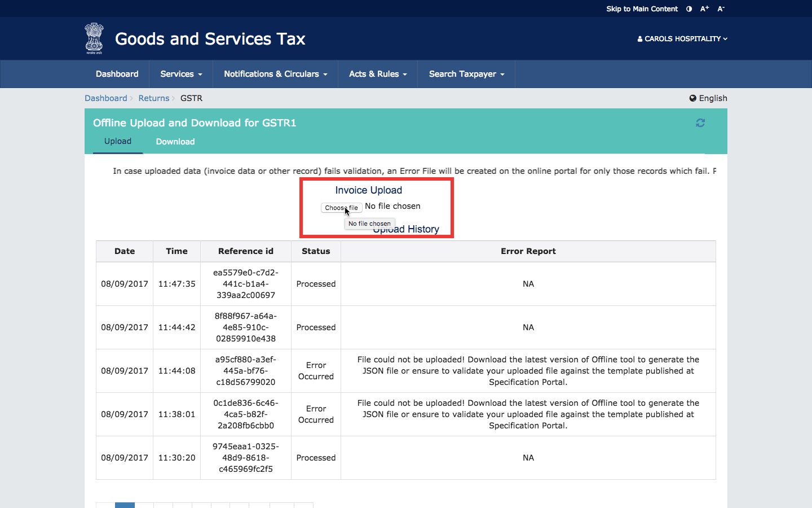
Task: Click Dashboard in the navigation bar
Action: click(117, 74)
